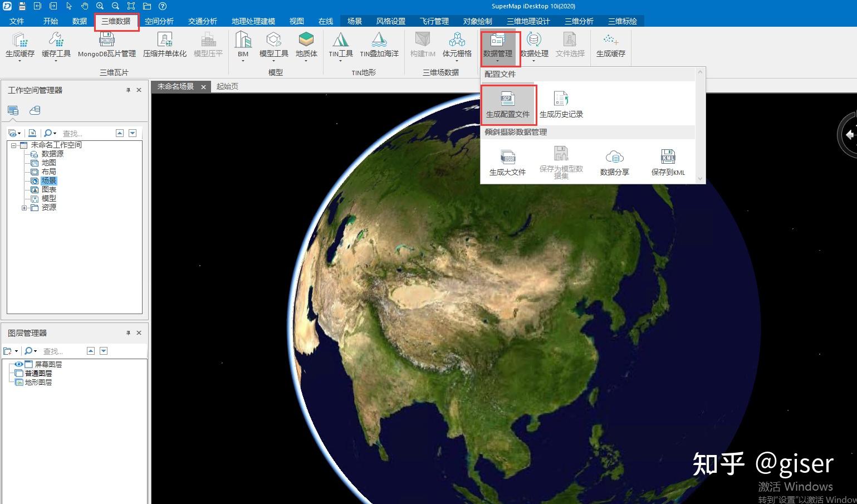Switch to the 起始页 document tab
Screen dimensions: 857x504
click(227, 86)
